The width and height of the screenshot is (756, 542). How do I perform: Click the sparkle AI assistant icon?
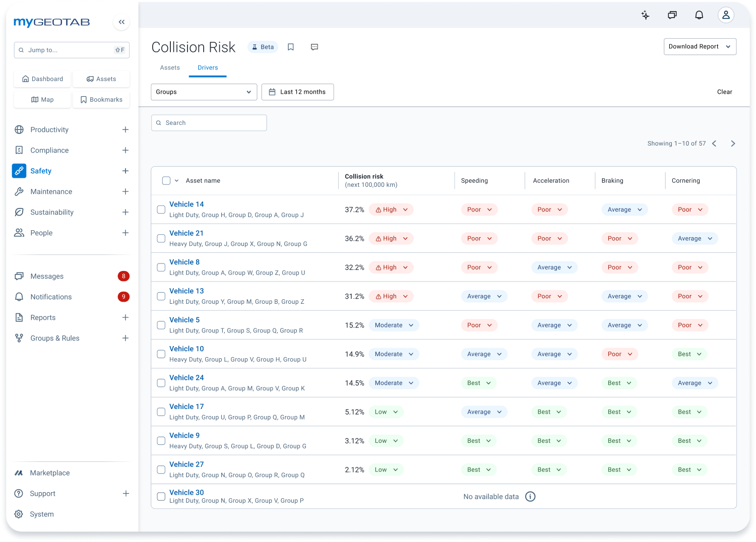coord(645,15)
